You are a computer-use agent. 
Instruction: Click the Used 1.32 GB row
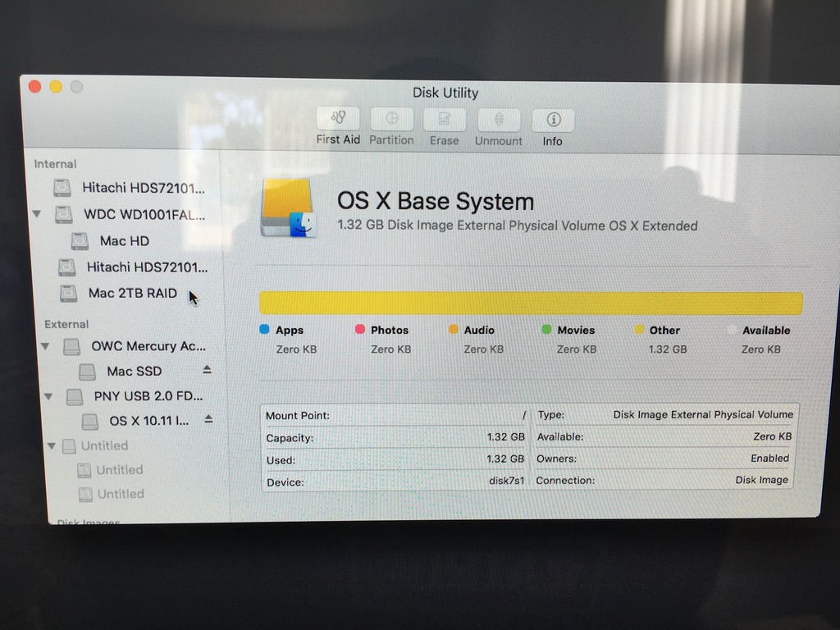tap(395, 459)
